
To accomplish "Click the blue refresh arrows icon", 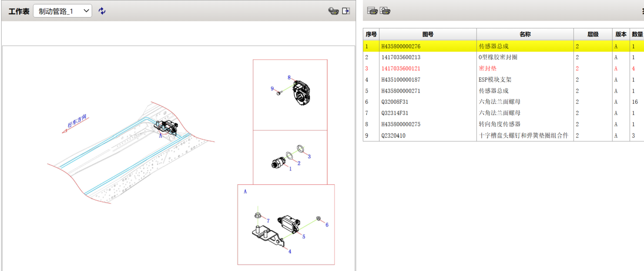I will 102,11.
